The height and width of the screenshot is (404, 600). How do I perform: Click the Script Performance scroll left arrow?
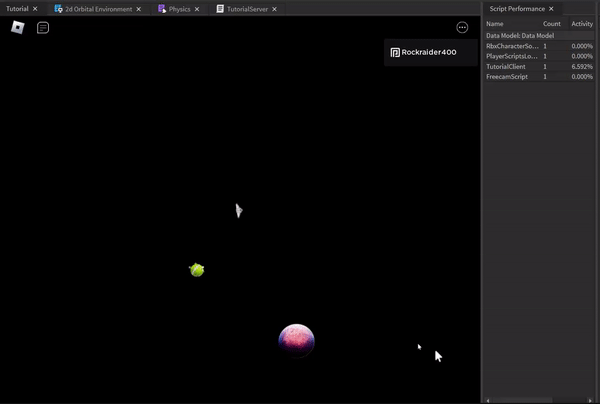488,401
